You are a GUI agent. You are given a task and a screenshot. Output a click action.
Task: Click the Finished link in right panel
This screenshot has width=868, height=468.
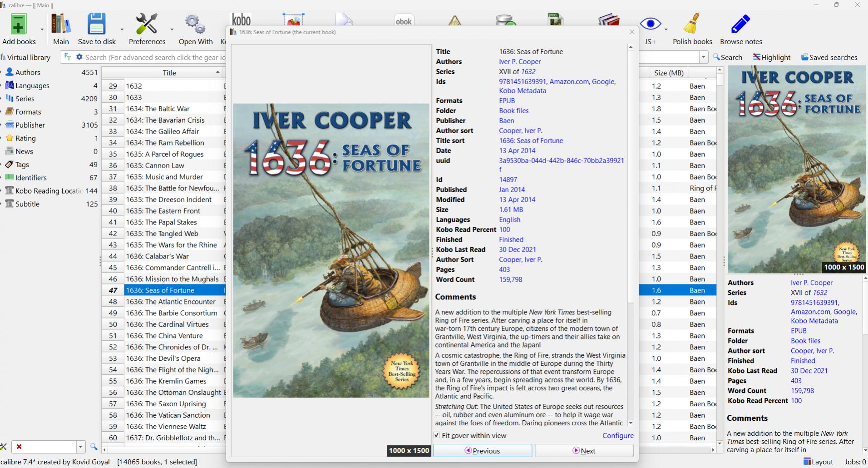coord(803,361)
